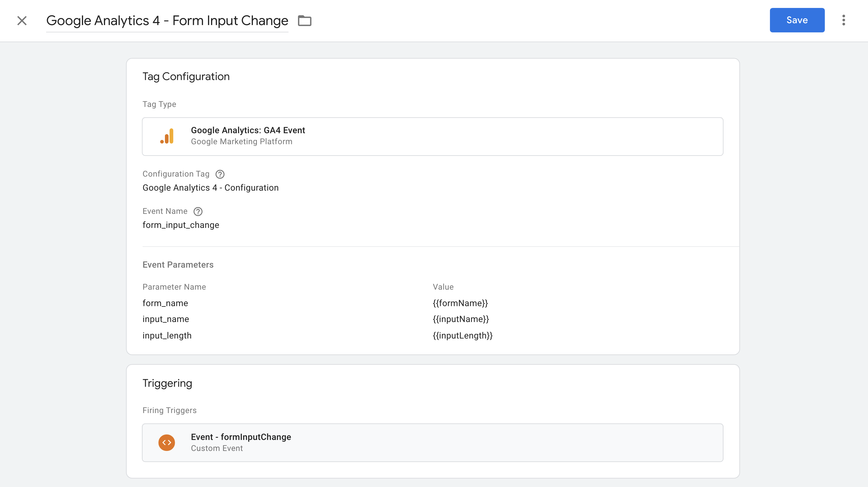Click the Parameter Name column header
Image resolution: width=868 pixels, height=487 pixels.
[x=174, y=287]
